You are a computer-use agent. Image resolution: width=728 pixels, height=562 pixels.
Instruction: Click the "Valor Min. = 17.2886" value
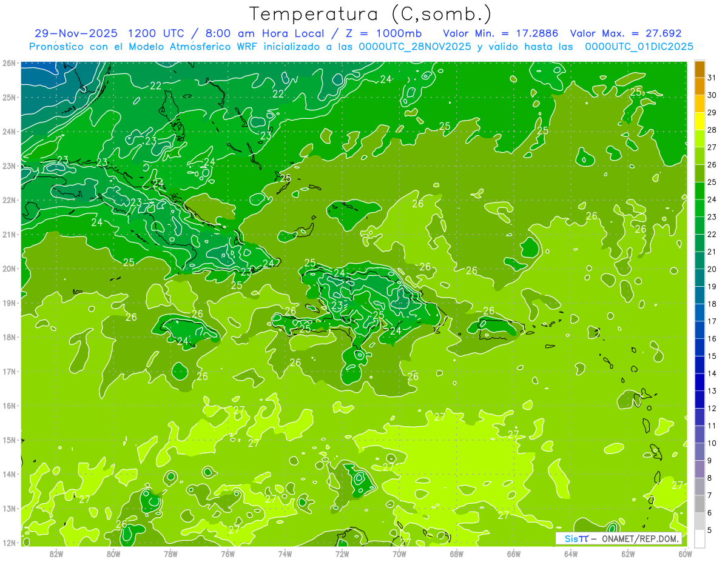(x=500, y=33)
